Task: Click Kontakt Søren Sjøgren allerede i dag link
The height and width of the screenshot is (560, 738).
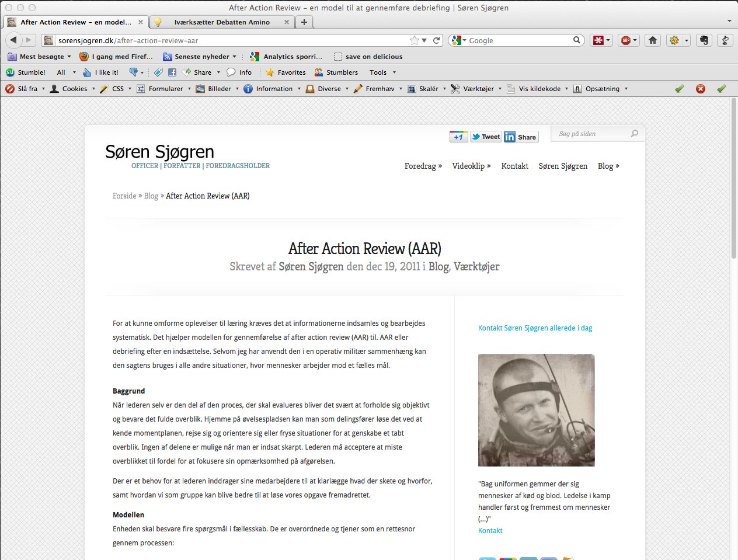Action: (535, 328)
